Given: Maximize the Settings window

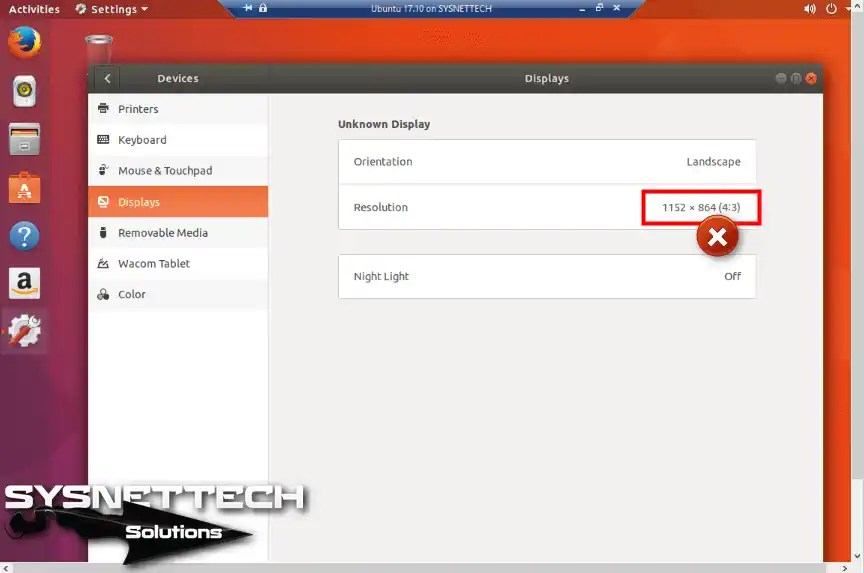Looking at the screenshot, I should click(796, 78).
